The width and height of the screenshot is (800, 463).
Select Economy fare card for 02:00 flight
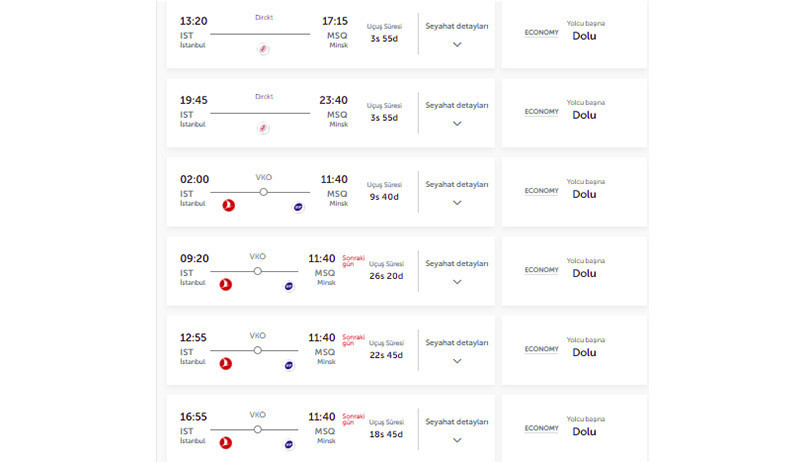point(574,192)
